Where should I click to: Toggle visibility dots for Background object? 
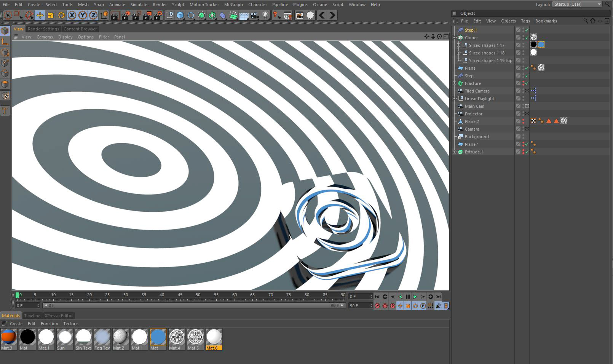523,137
